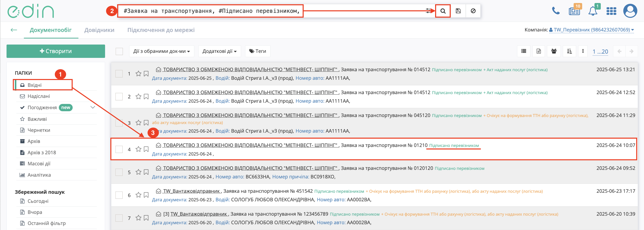The width and height of the screenshot is (644, 230).
Task: Expand the 'Погодження' folder chevron
Action: coord(93,107)
